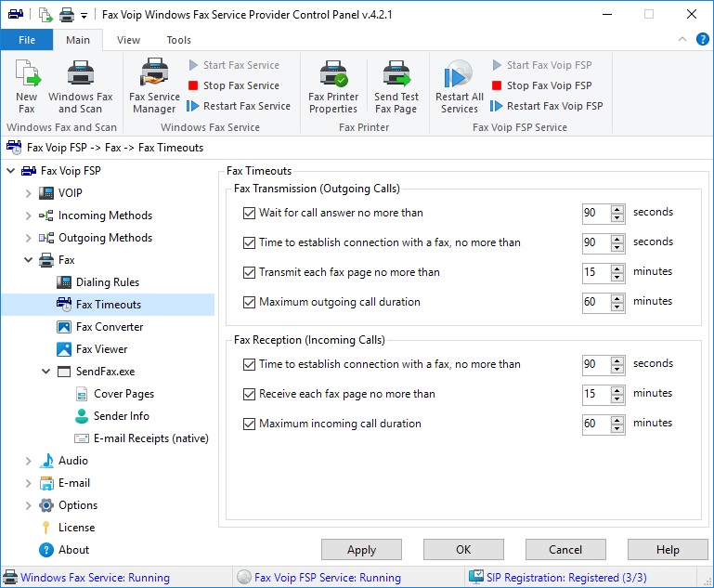Open quick access toolbar customize arrow
714x588 pixels.
84,16
